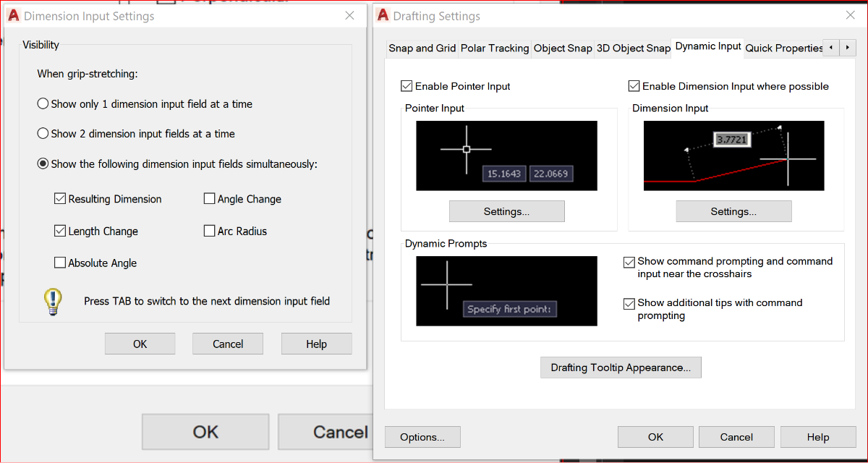Click Drafting Tooltip Appearance button
Screen dimensions: 868x463
pos(621,368)
